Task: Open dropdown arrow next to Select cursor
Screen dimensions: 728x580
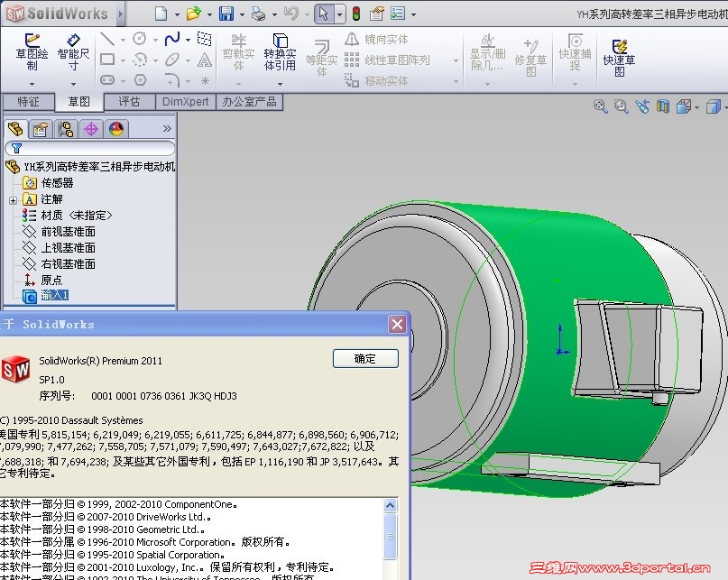Action: pyautogui.click(x=340, y=14)
